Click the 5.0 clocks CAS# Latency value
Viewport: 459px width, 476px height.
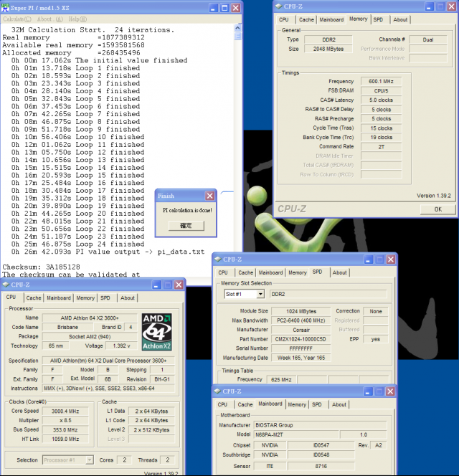point(381,100)
